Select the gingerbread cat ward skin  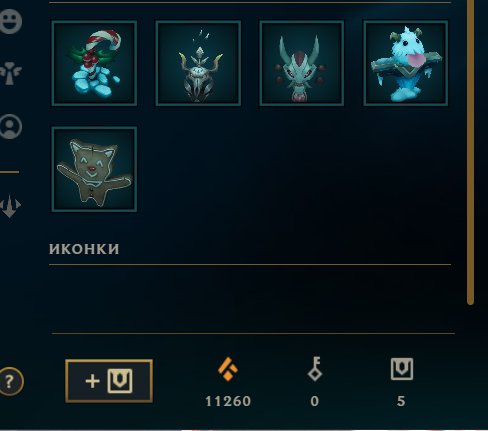point(94,169)
